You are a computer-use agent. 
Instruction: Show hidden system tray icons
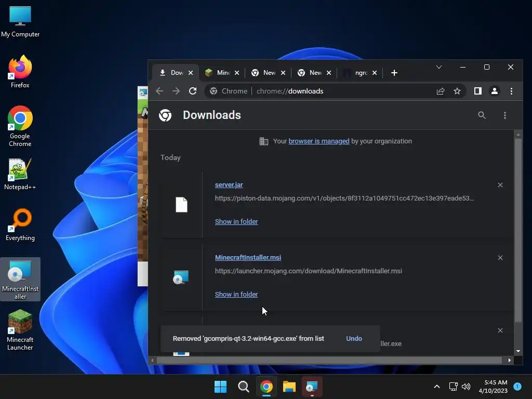coord(437,387)
